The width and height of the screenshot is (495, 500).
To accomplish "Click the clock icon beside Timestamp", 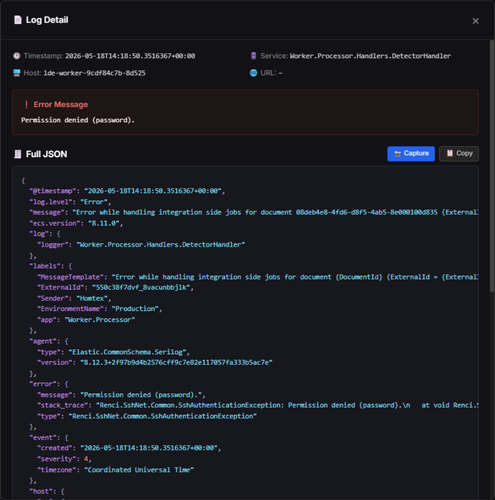I will point(17,56).
